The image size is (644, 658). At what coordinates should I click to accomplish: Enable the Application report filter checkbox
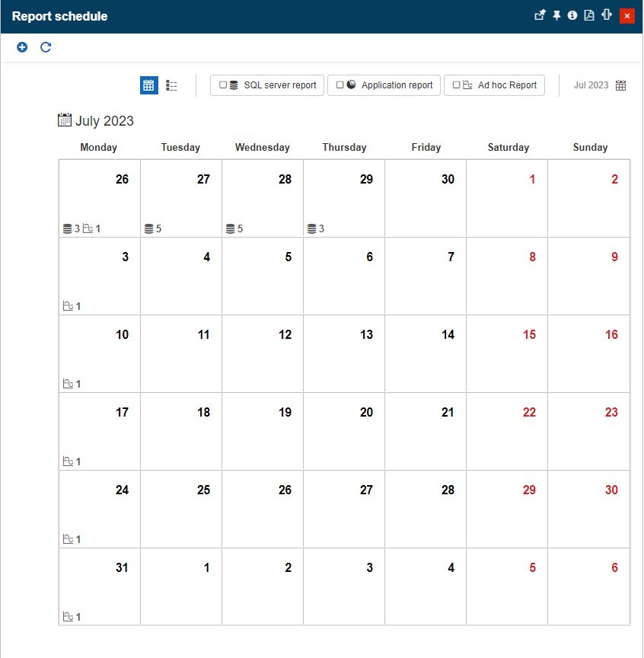pos(340,85)
